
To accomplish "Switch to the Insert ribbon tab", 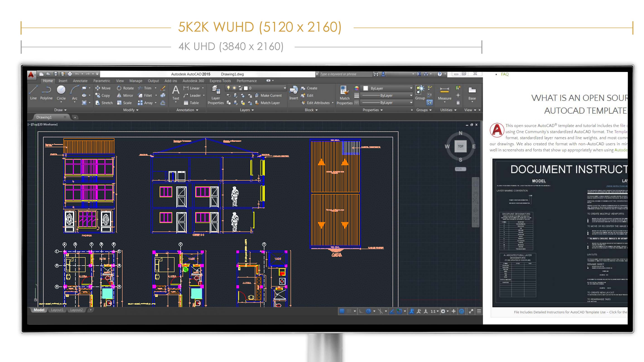I will [x=63, y=81].
